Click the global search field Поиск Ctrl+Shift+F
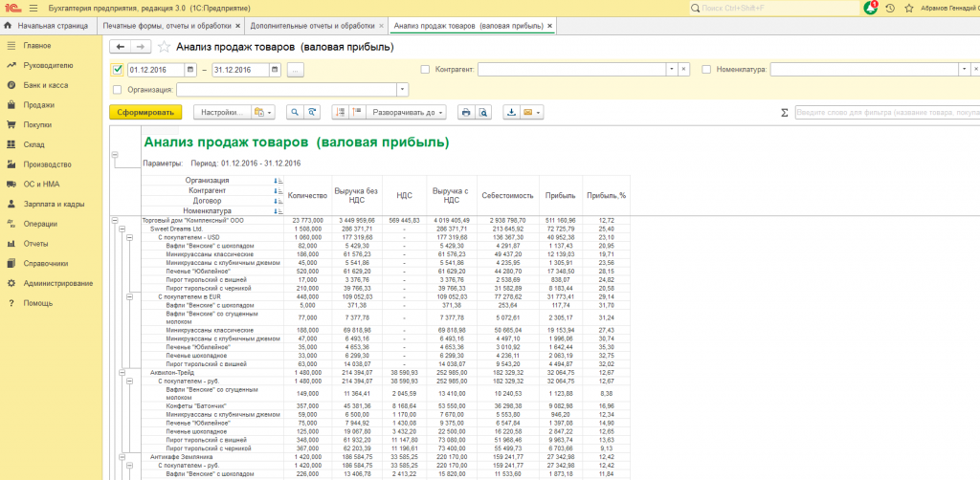This screenshot has width=980, height=480. coord(772,8)
